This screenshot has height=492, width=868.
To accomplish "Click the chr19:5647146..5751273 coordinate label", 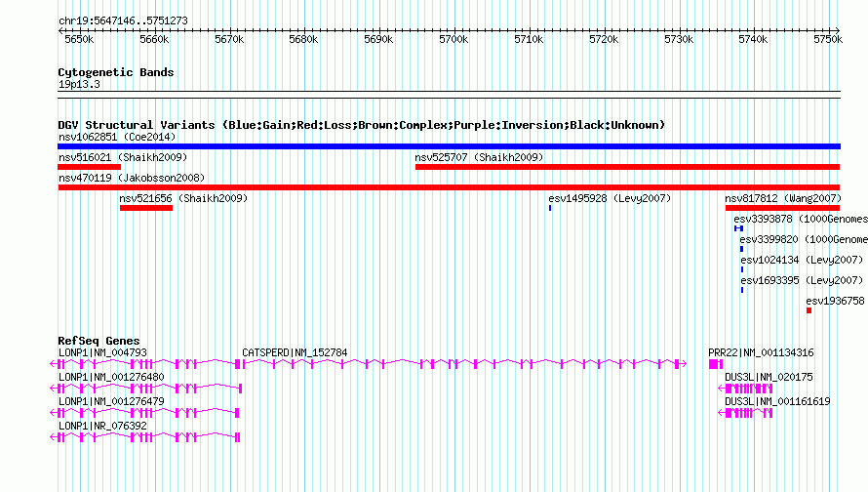I will tap(123, 20).
